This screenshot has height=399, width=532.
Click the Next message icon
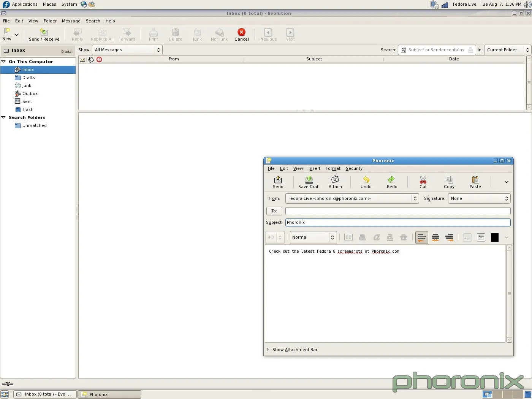click(290, 32)
